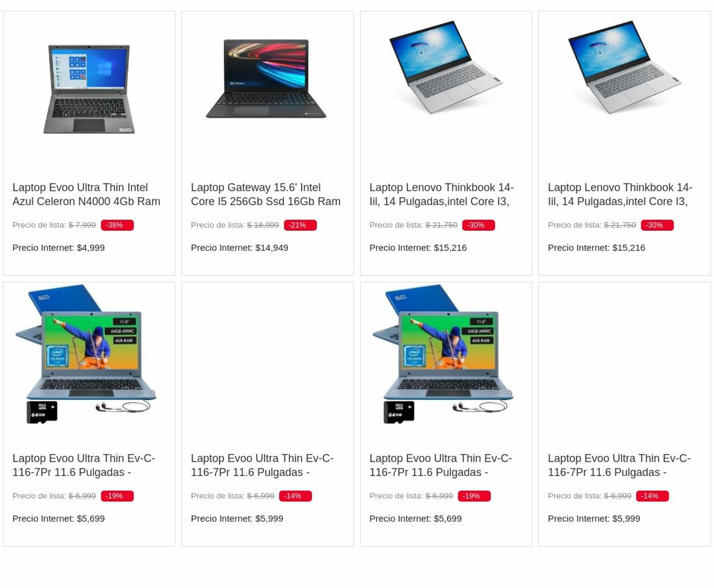This screenshot has width=714, height=588.
Task: Open the Lenovo Thinkbook 14-Iil title in third card
Action: 442,194
